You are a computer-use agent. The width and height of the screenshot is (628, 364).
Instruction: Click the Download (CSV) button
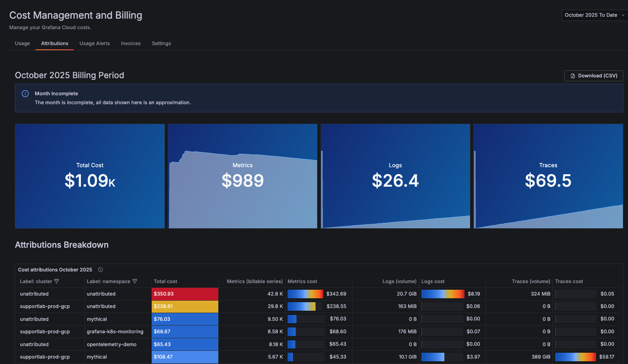(593, 75)
